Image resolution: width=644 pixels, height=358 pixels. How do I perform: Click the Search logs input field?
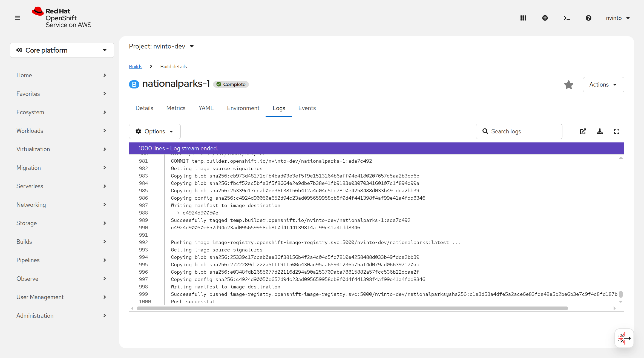(519, 131)
